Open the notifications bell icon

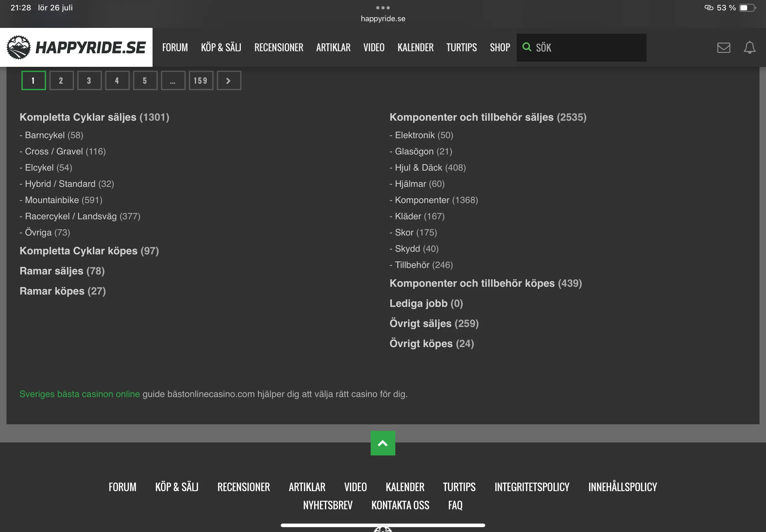[x=749, y=48]
